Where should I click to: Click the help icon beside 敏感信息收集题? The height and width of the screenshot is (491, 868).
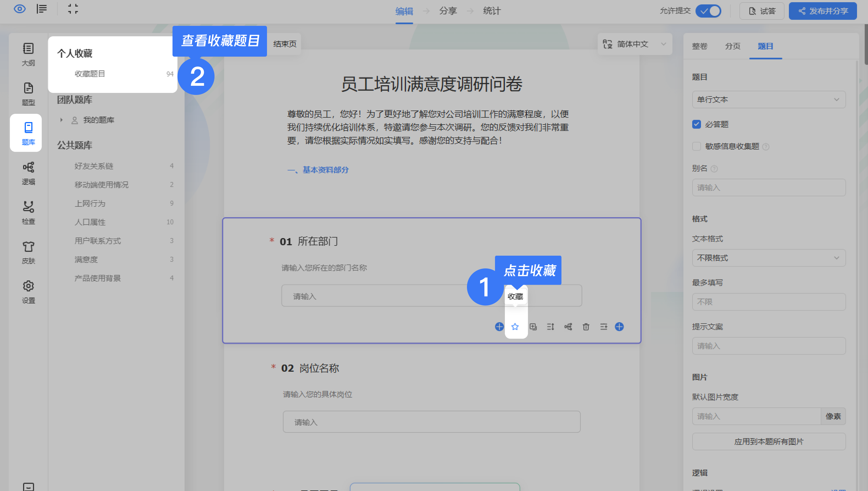(766, 147)
